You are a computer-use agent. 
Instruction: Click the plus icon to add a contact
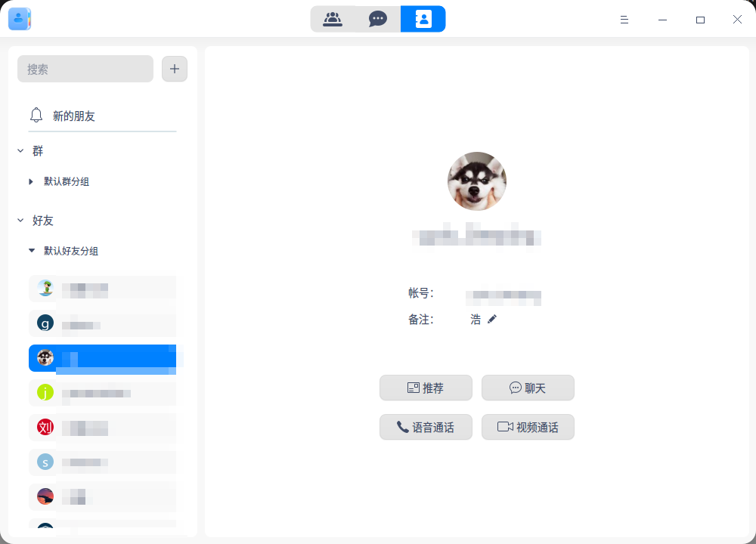[174, 68]
